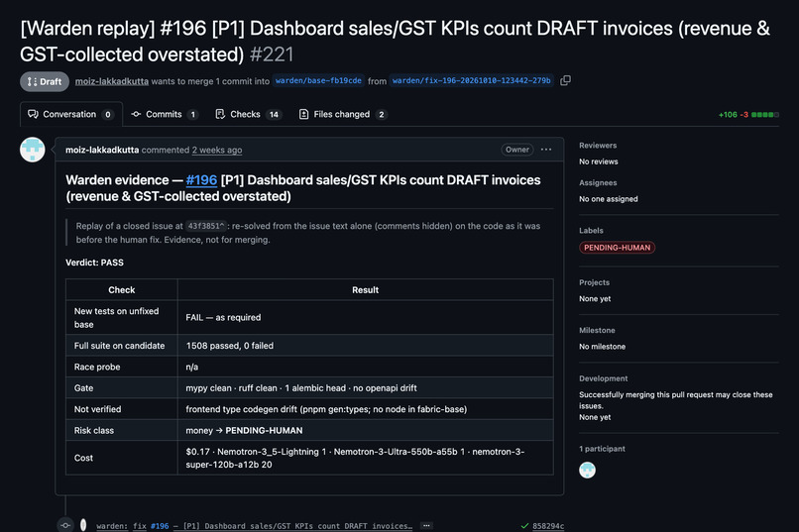799x532 pixels.
Task: Click 'No reviews' text
Action: [598, 161]
